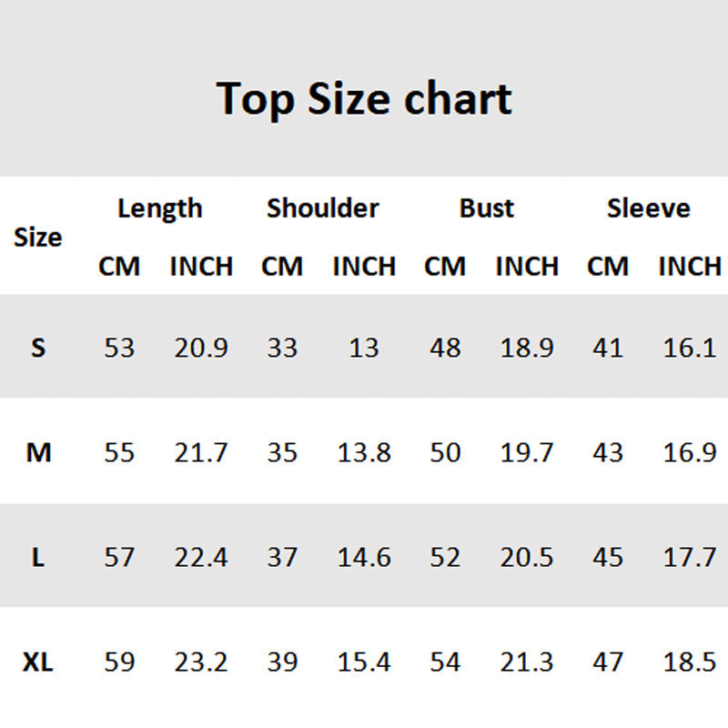Click the L size row label
The width and height of the screenshot is (728, 728).
(38, 557)
